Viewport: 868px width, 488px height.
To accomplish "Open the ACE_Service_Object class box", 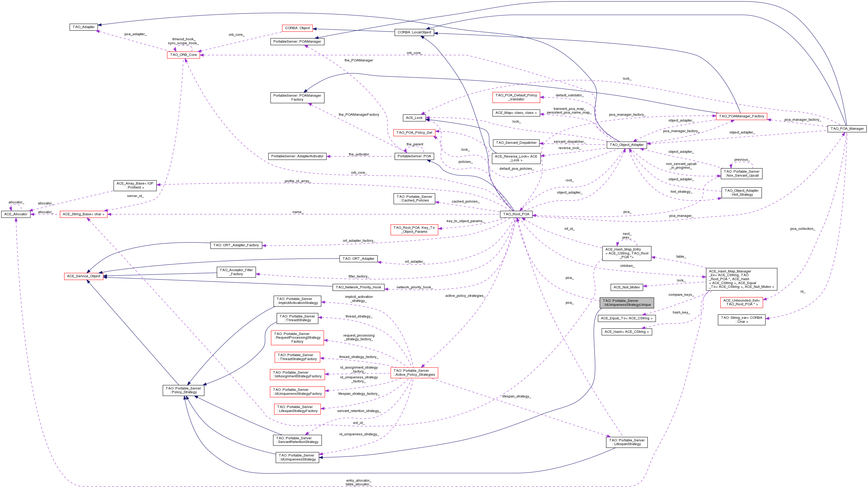I will pyautogui.click(x=83, y=276).
